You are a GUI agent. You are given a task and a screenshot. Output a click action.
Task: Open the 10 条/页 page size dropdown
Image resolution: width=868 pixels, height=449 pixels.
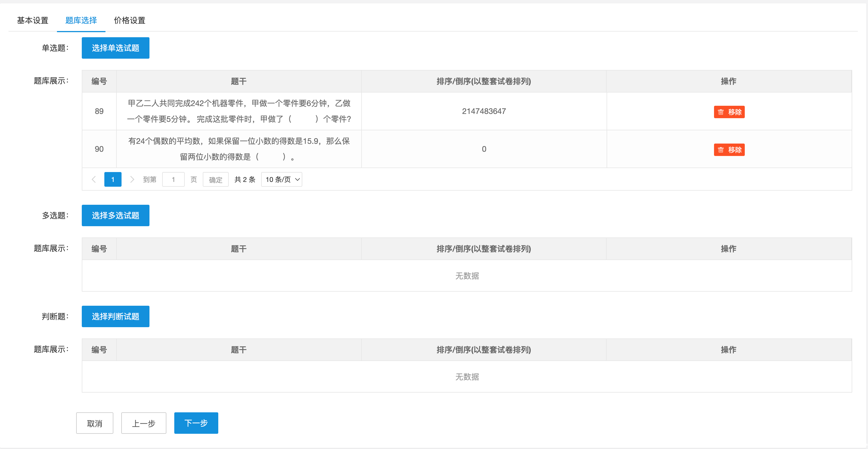click(281, 179)
